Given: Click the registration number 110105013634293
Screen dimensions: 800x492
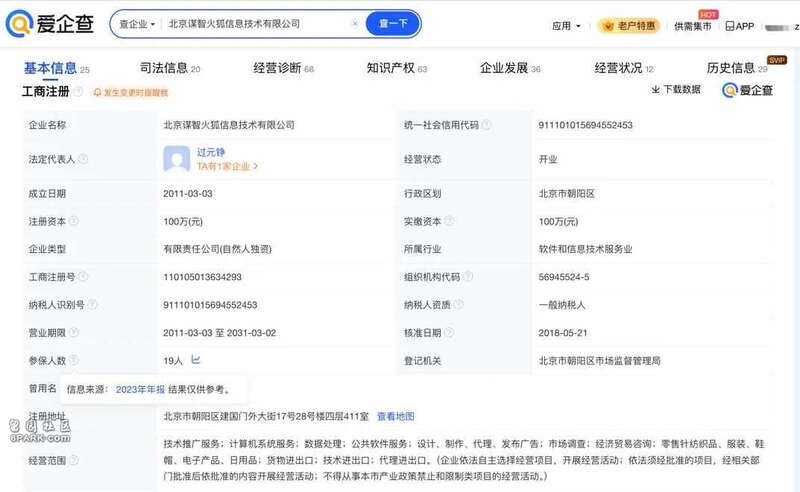Looking at the screenshot, I should tap(203, 277).
